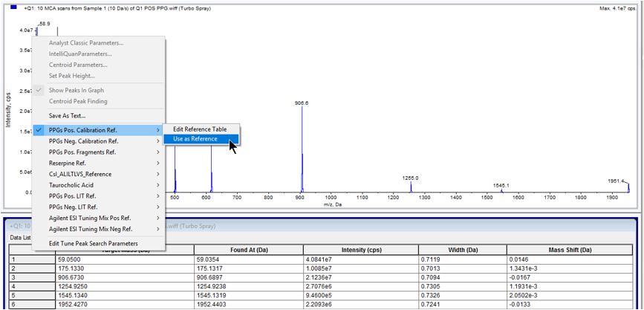This screenshot has height=310, width=644.
Task: Click target mass cell 59.0500
Action: tap(125, 259)
